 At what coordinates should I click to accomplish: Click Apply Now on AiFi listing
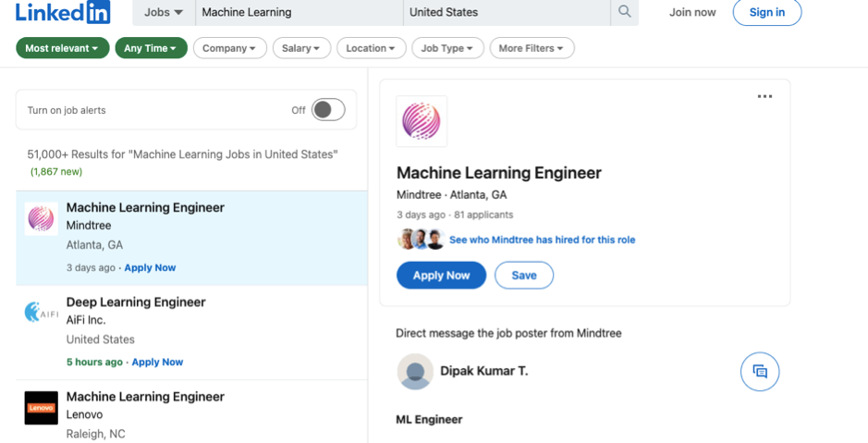click(x=157, y=362)
